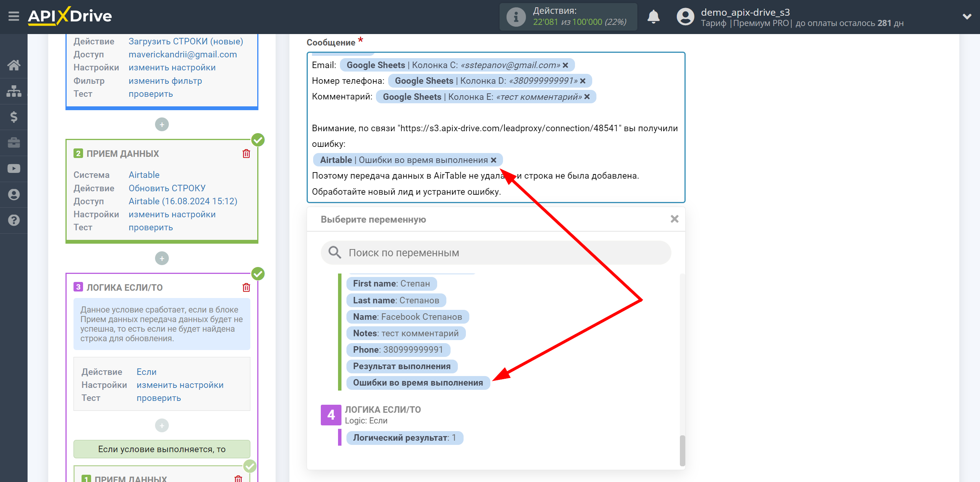This screenshot has width=980, height=482.
Task: Open the actions info icon
Action: [x=516, y=17]
